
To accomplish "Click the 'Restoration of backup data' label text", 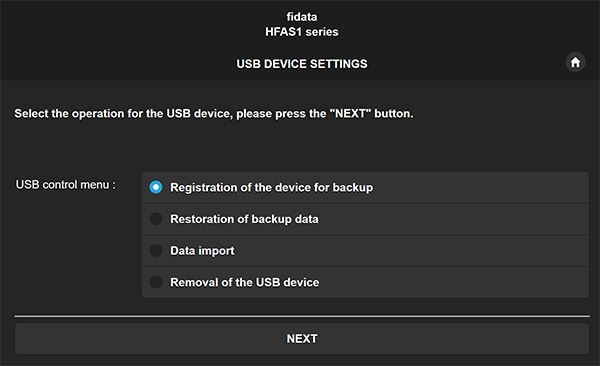I will click(x=244, y=219).
